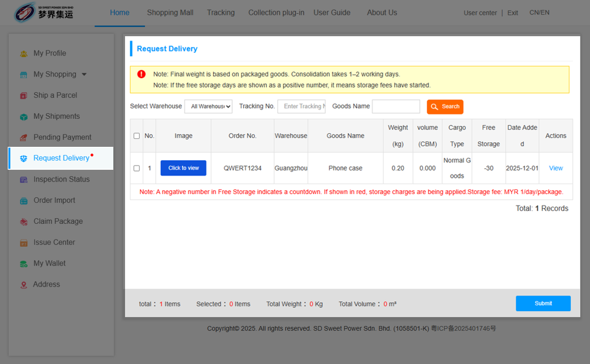
Task: Click the red warning icon in the notice
Action: (141, 74)
